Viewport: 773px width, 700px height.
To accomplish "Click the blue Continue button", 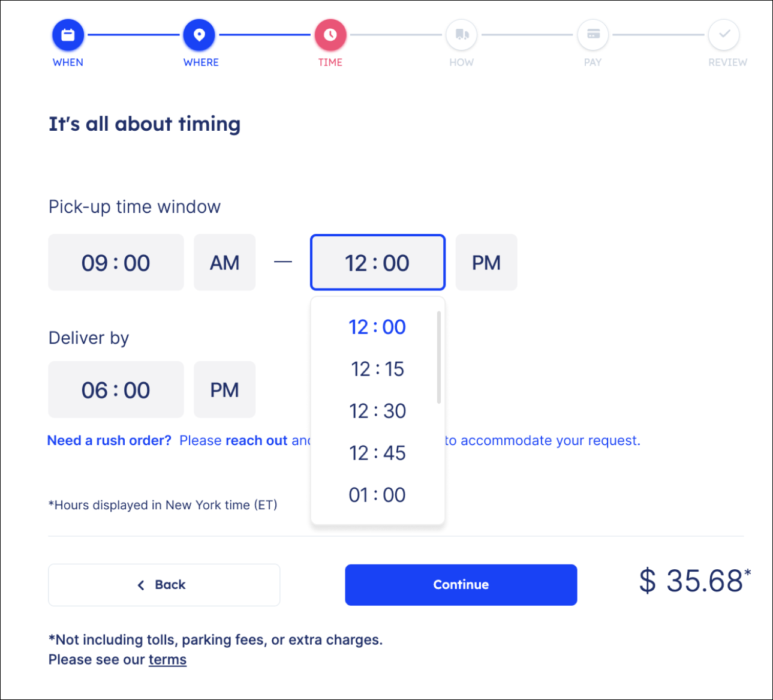I will (x=461, y=585).
